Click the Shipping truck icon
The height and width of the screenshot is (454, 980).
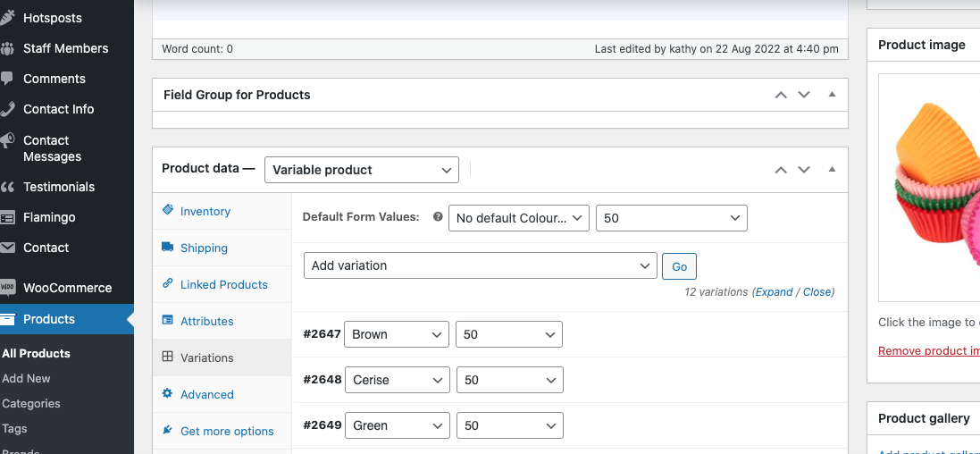(x=168, y=248)
